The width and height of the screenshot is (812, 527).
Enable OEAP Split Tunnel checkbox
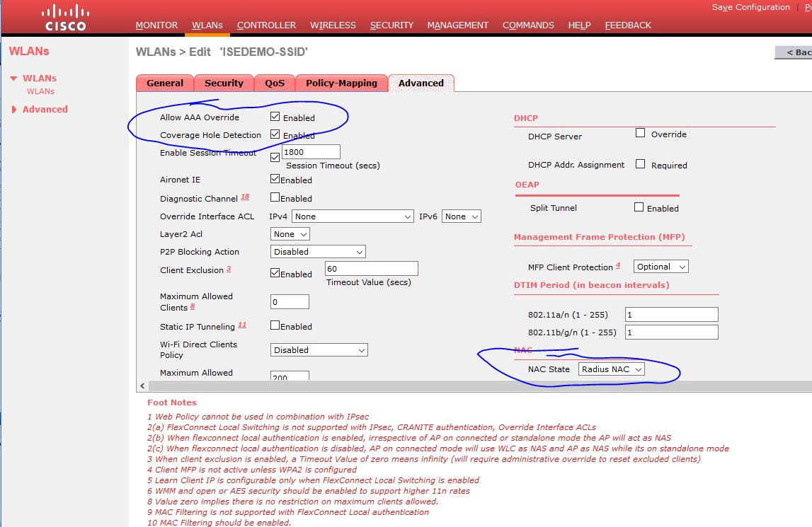click(x=639, y=207)
